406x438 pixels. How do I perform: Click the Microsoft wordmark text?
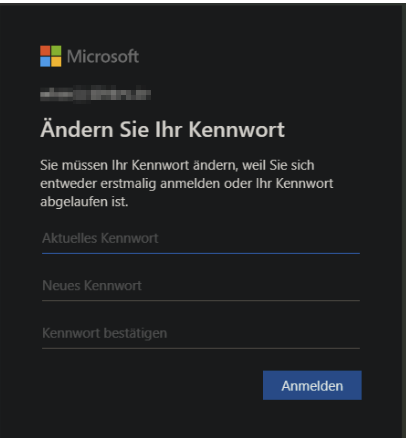tap(103, 56)
